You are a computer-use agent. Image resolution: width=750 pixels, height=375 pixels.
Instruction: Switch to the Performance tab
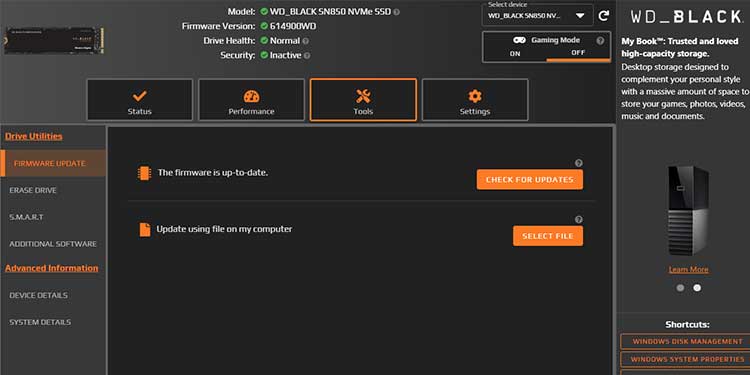[x=252, y=99]
